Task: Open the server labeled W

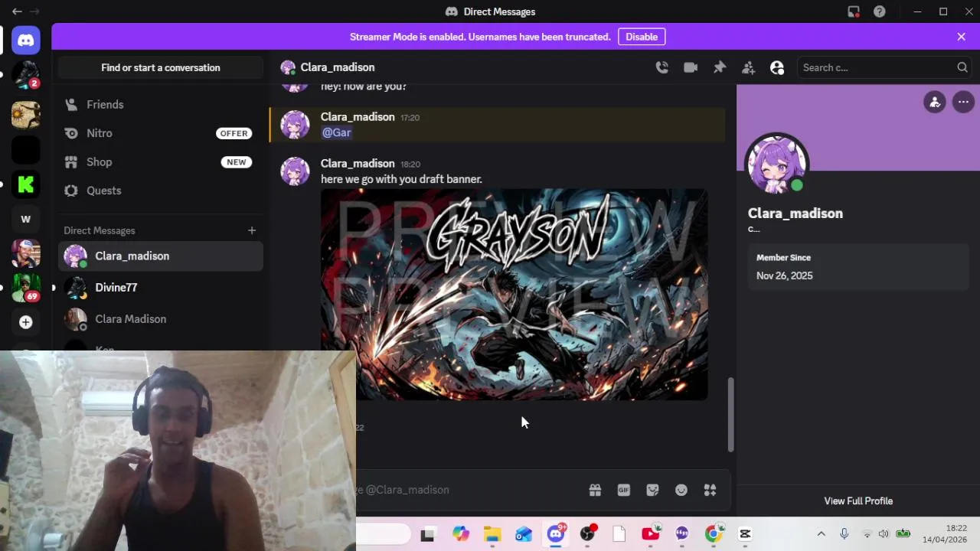Action: click(26, 219)
